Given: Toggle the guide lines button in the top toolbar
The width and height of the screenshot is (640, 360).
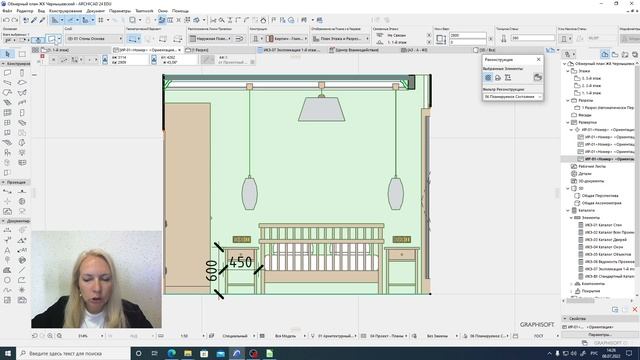Looking at the screenshot, I should [55, 20].
